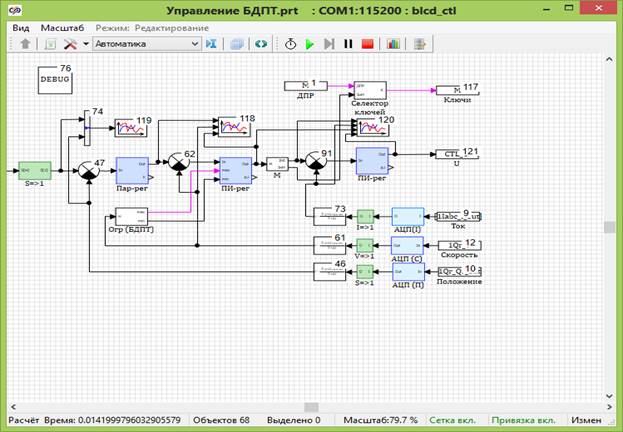Toggle the Привязка вкл. snap indicator

point(528,421)
